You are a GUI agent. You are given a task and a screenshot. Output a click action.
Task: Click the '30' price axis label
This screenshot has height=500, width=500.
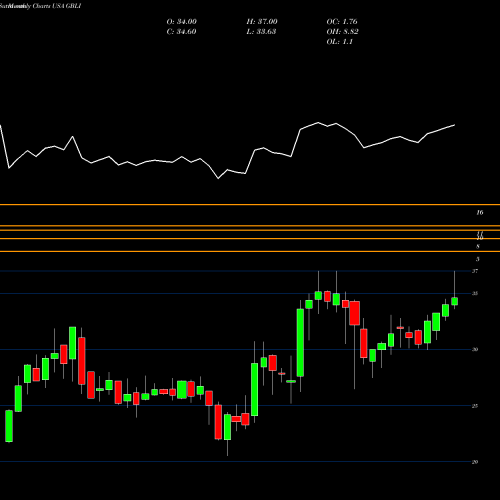coord(475,349)
